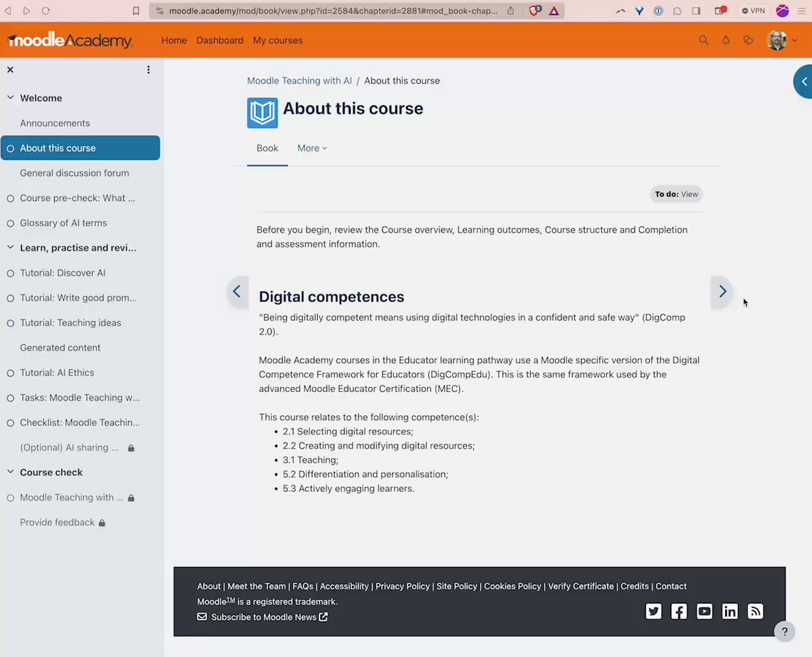Click completion circle for Tutorial: Write good prompts
The height and width of the screenshot is (657, 812).
10,298
